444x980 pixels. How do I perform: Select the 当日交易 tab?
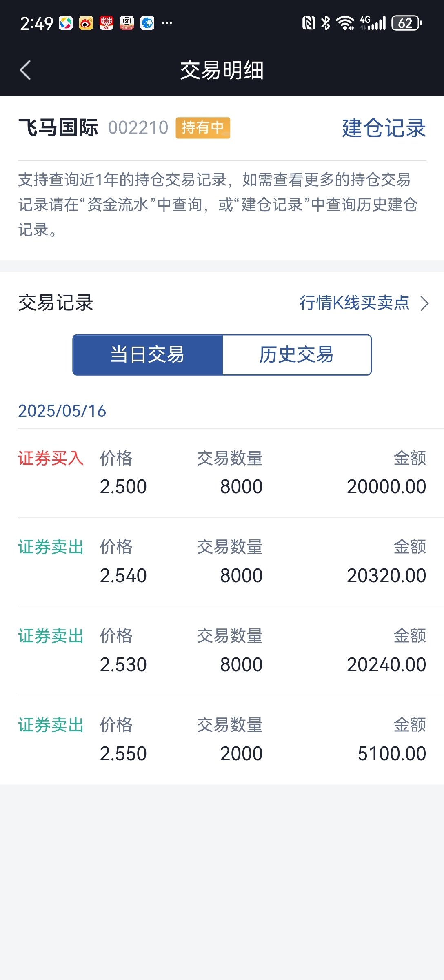pyautogui.click(x=148, y=355)
